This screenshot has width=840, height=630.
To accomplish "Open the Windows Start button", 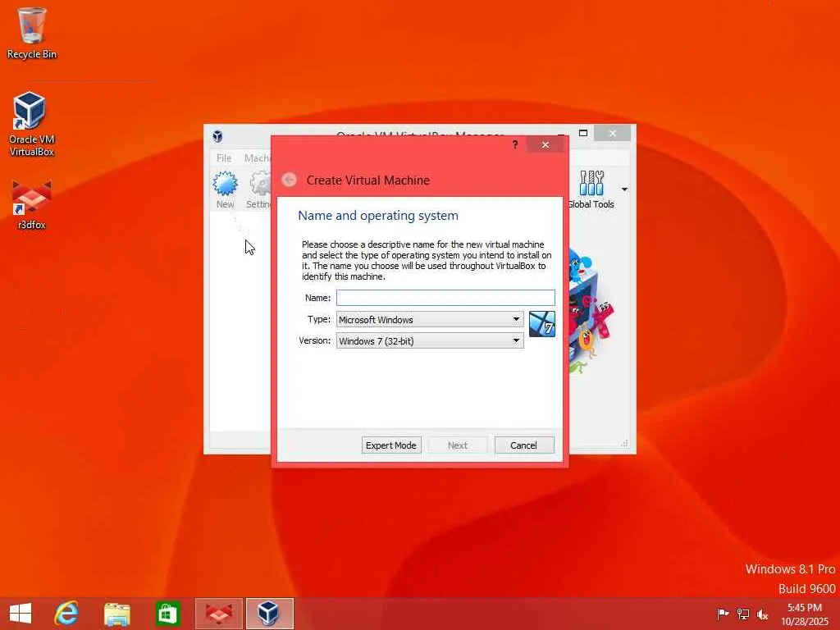I will [x=21, y=614].
